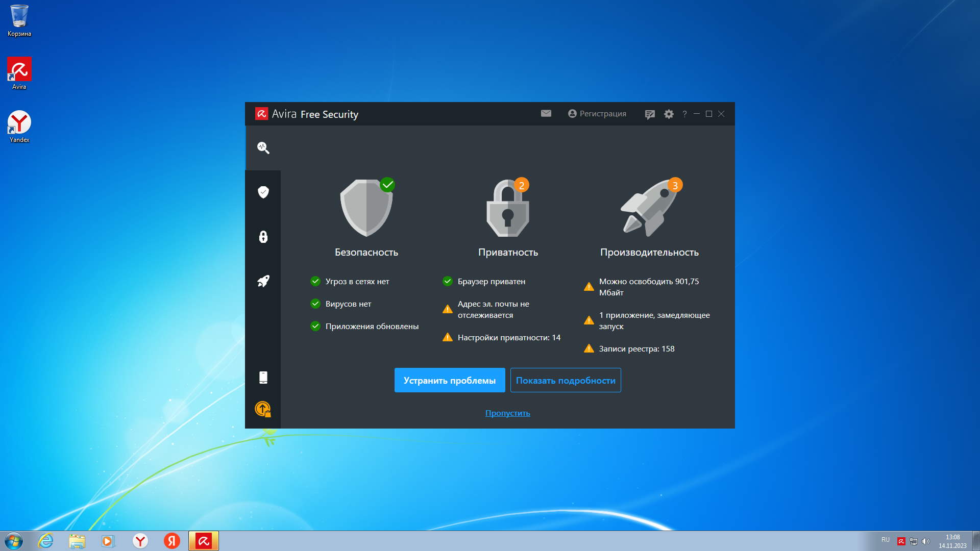Open Avira settings gear icon

pyautogui.click(x=669, y=114)
